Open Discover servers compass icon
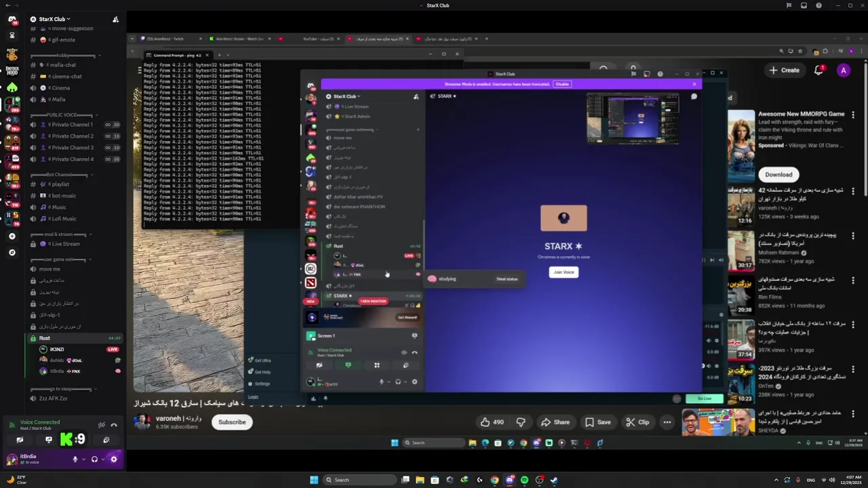Image resolution: width=868 pixels, height=488 pixels. click(12, 252)
